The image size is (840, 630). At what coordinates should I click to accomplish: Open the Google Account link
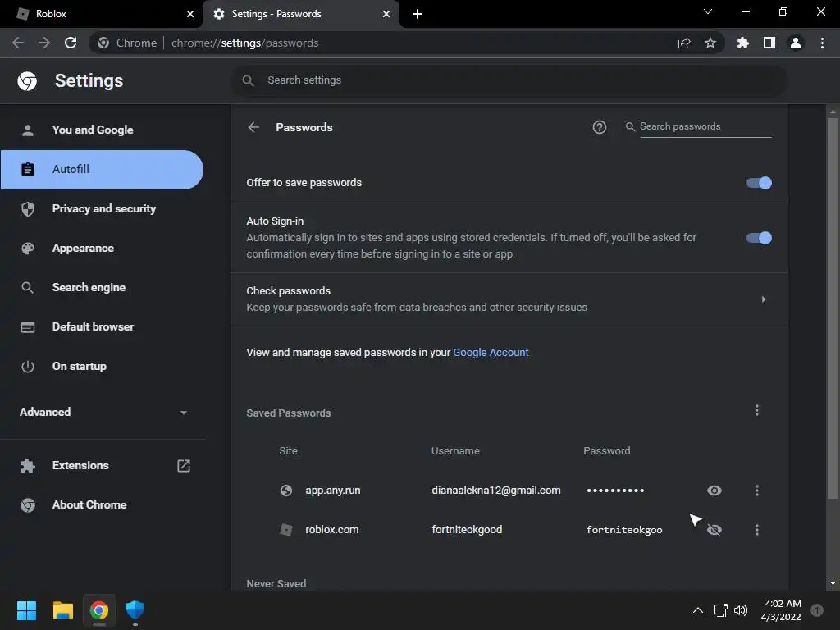(x=491, y=353)
